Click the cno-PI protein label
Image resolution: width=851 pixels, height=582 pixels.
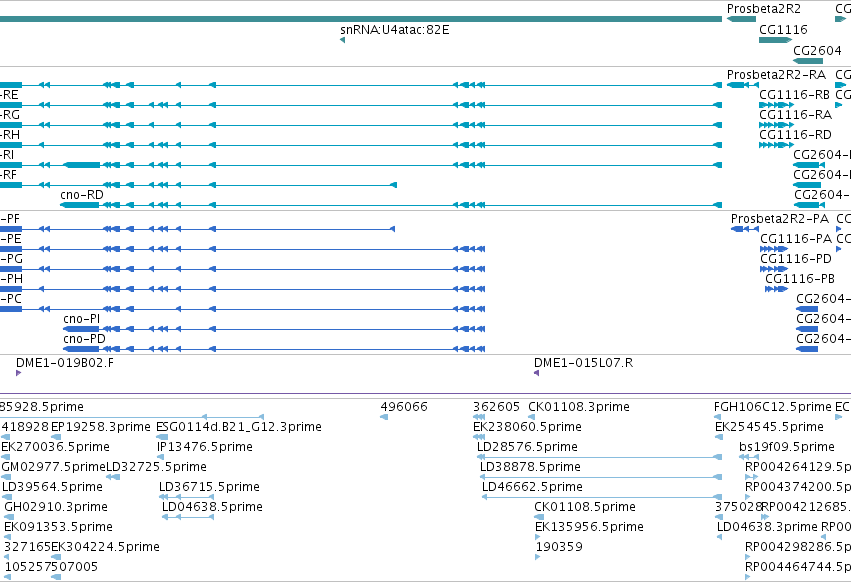(x=81, y=319)
